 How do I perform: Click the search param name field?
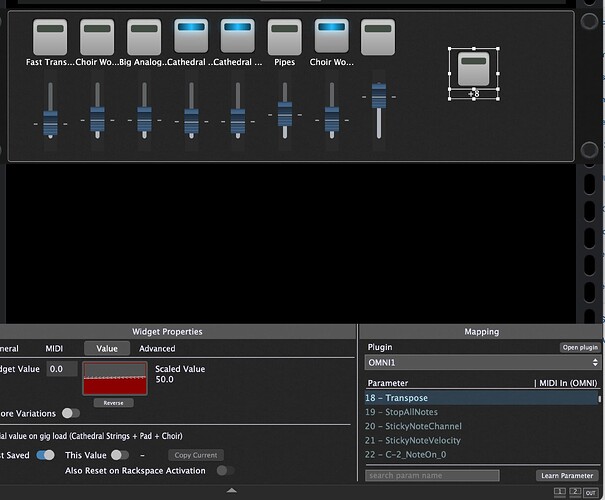click(432, 475)
